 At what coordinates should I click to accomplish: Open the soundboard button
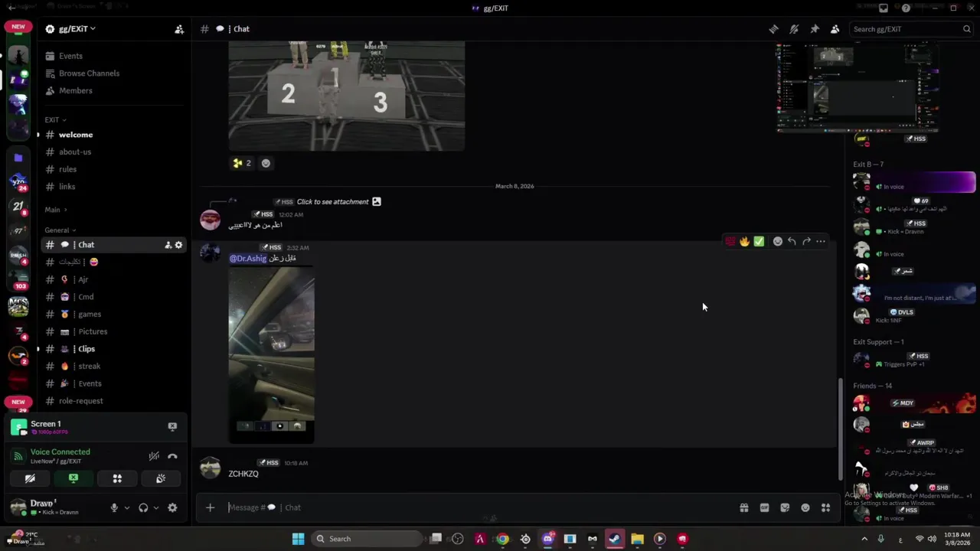(x=161, y=478)
